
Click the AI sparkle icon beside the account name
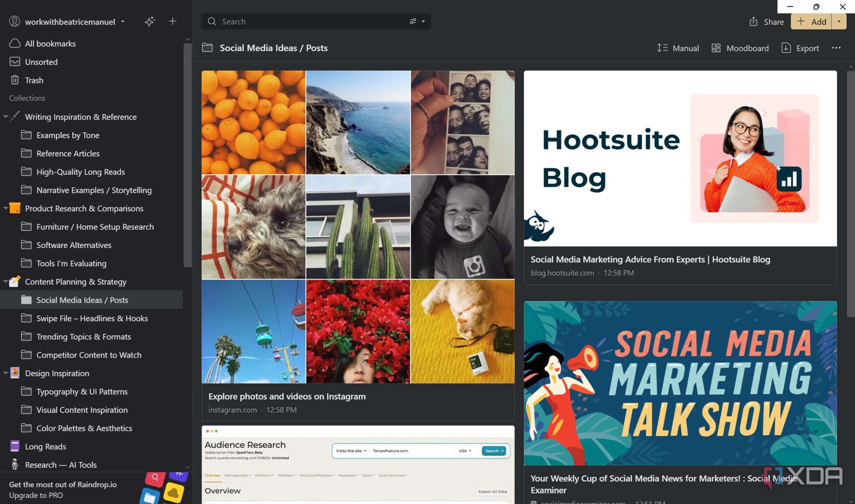pos(150,22)
